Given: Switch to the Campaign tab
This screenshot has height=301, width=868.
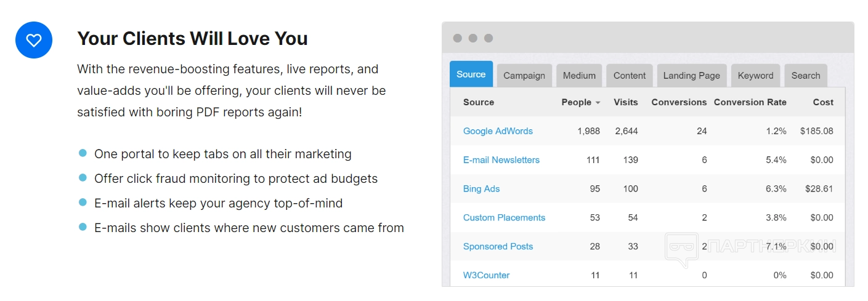Looking at the screenshot, I should pyautogui.click(x=524, y=76).
